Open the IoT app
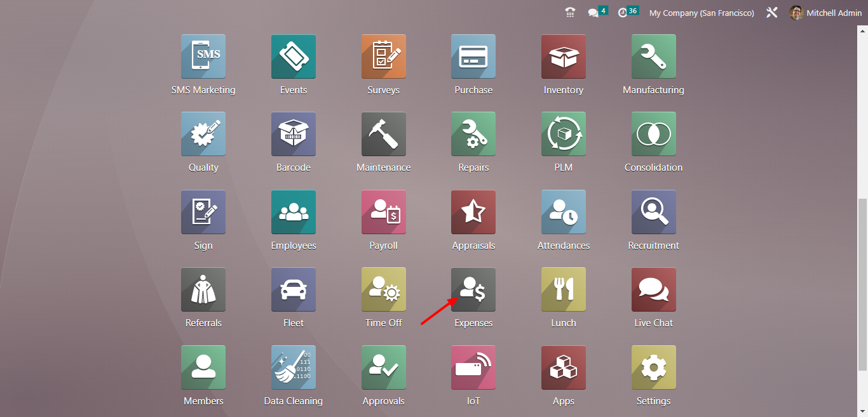The width and height of the screenshot is (868, 417). click(473, 376)
